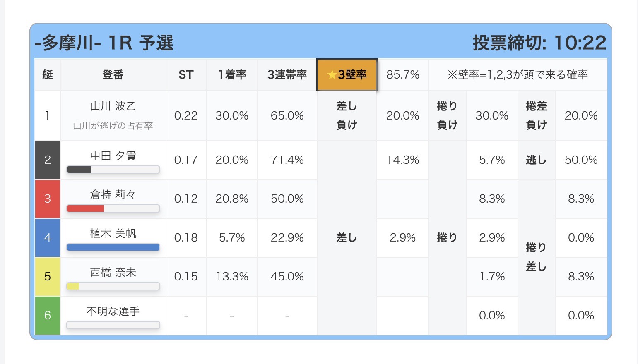Click 植木 美帆 full blue share bar
Viewport: 638px width, 364px height.
point(113,247)
